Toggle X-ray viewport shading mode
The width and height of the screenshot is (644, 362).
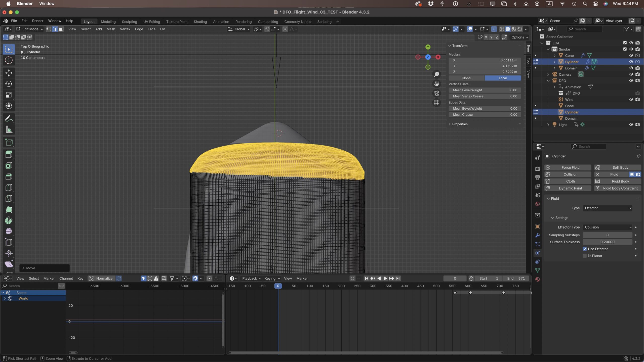coord(494,29)
